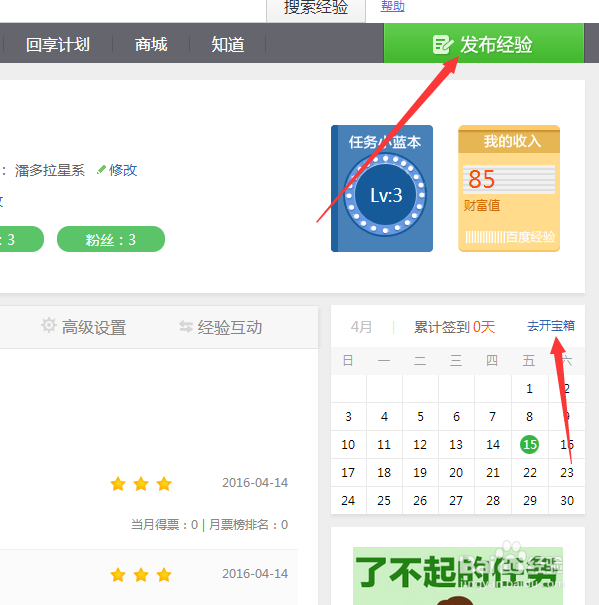The image size is (599, 605).
Task: Click the 累计签到 0天 text
Action: 454,327
